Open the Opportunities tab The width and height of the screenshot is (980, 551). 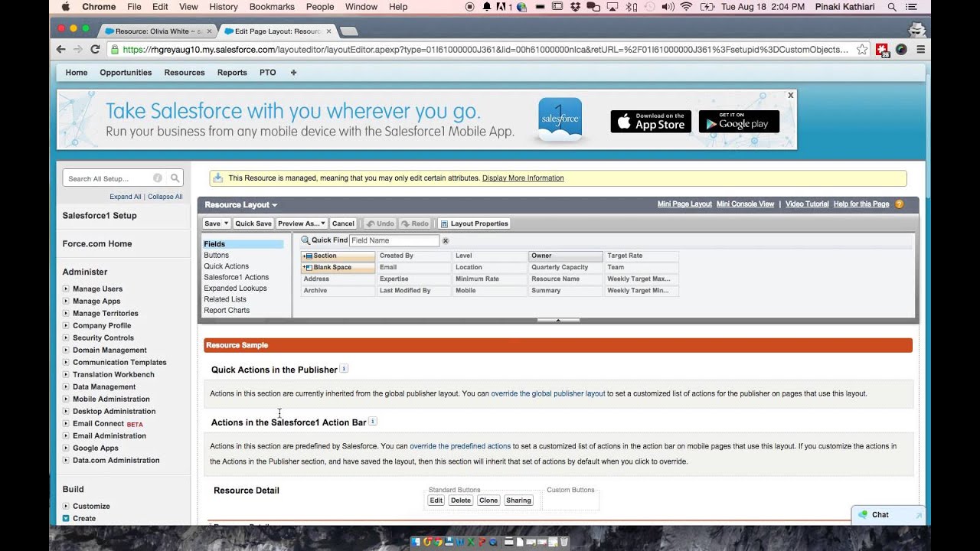click(126, 73)
